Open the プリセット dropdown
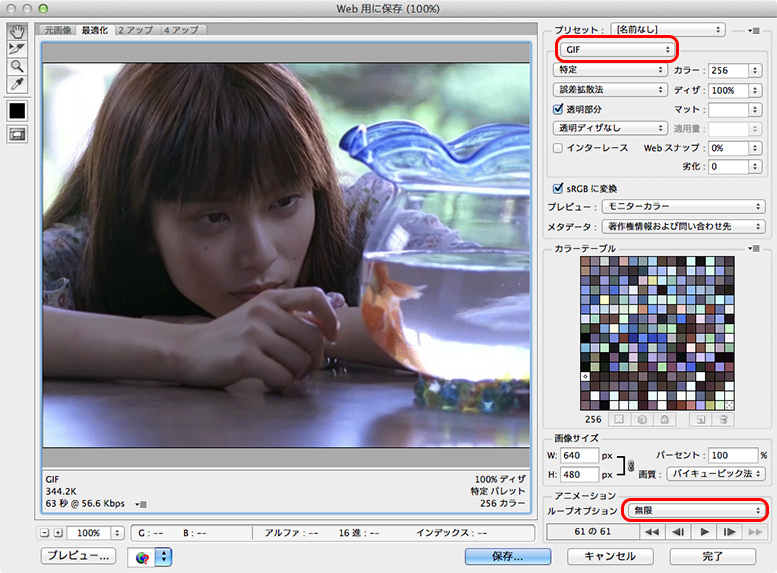Viewport: 777px width, 573px height. (x=667, y=30)
